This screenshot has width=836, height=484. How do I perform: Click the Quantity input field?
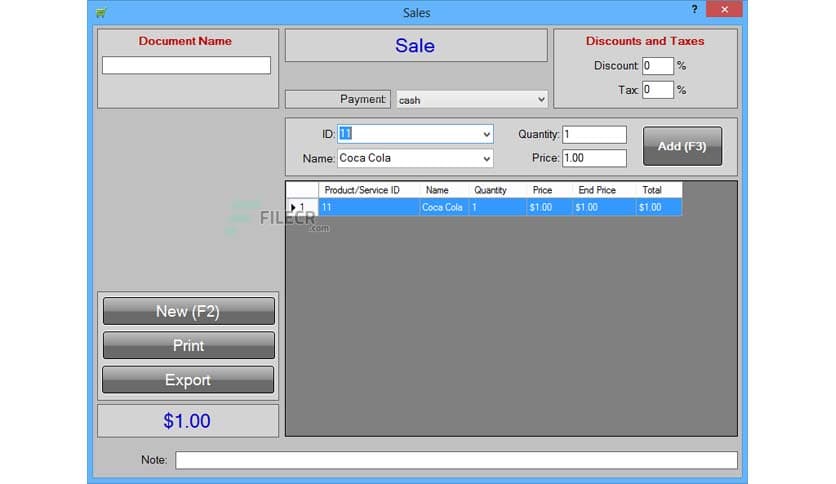pos(594,134)
